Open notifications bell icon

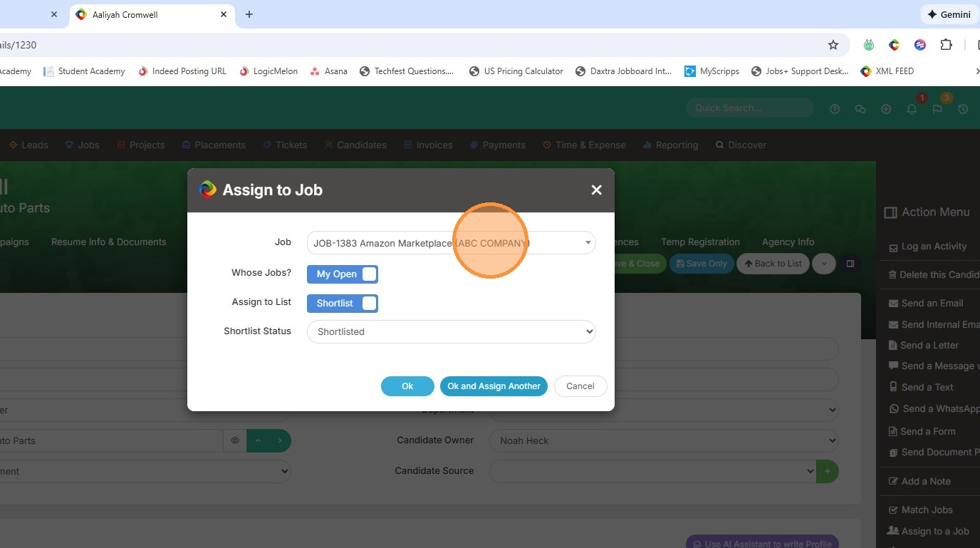tap(912, 109)
